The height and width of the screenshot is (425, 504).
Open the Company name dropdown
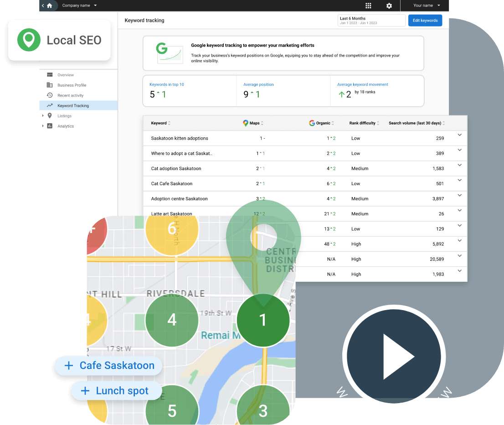pyautogui.click(x=80, y=5)
